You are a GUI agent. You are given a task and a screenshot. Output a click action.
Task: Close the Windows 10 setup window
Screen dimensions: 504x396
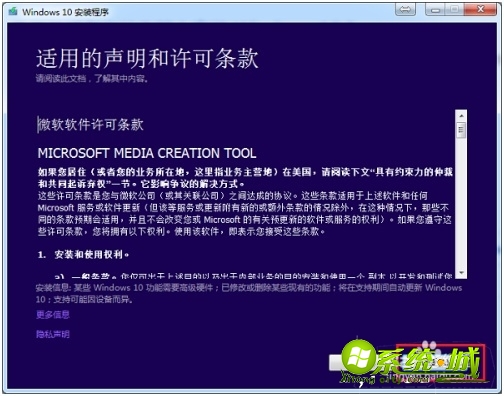(x=480, y=9)
